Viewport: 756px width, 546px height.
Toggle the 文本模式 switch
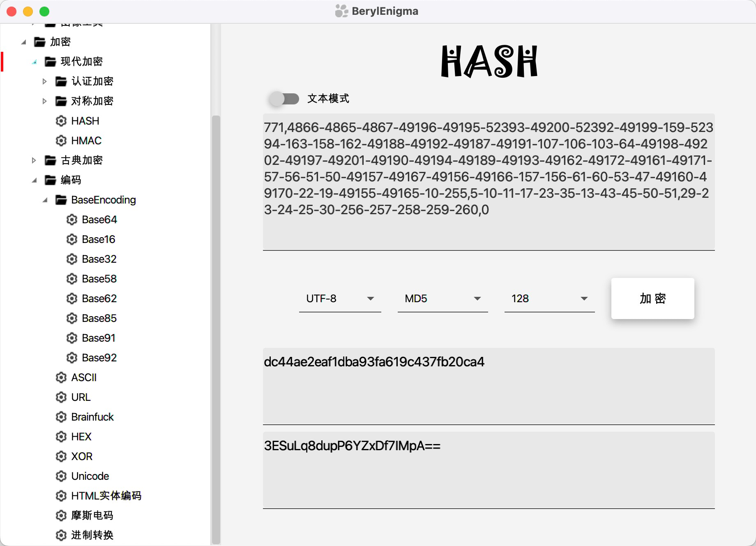284,99
